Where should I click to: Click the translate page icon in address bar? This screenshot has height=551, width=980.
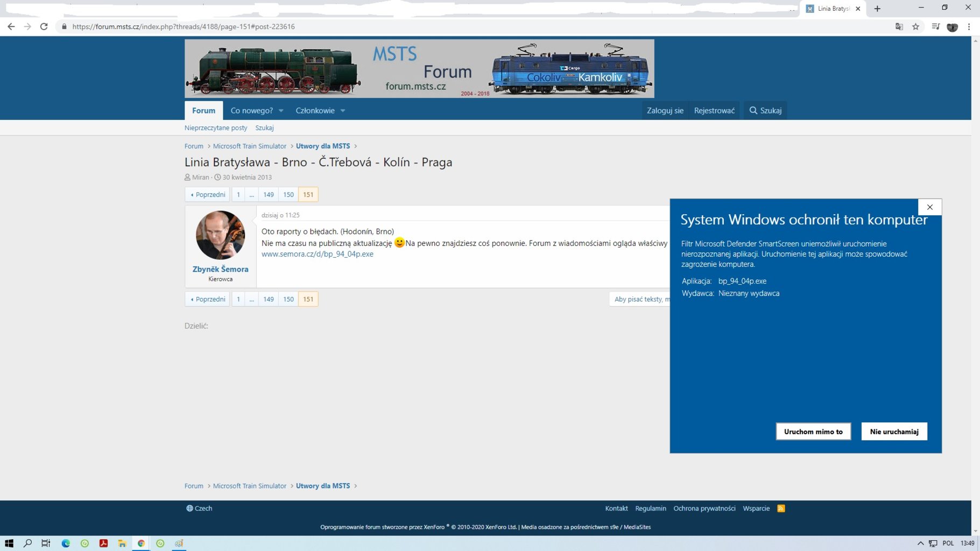pyautogui.click(x=899, y=26)
